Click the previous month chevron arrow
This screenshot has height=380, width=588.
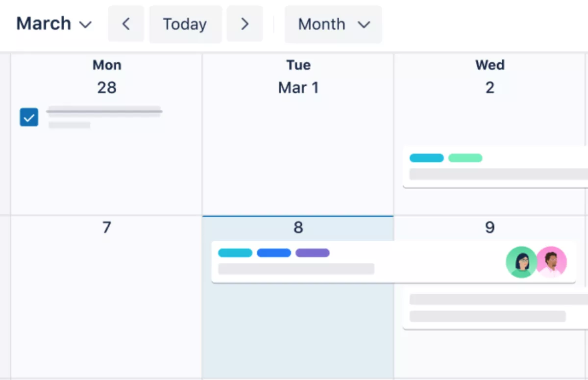(x=126, y=24)
